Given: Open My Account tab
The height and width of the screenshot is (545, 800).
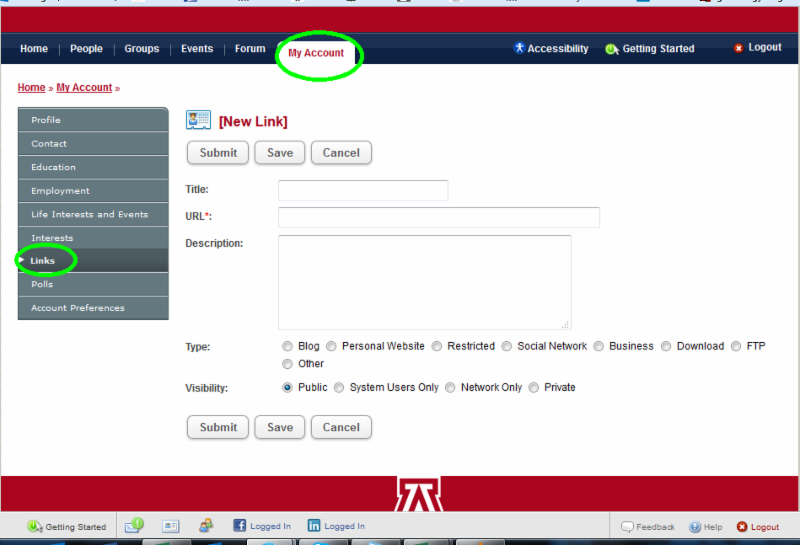Looking at the screenshot, I should click(x=316, y=53).
